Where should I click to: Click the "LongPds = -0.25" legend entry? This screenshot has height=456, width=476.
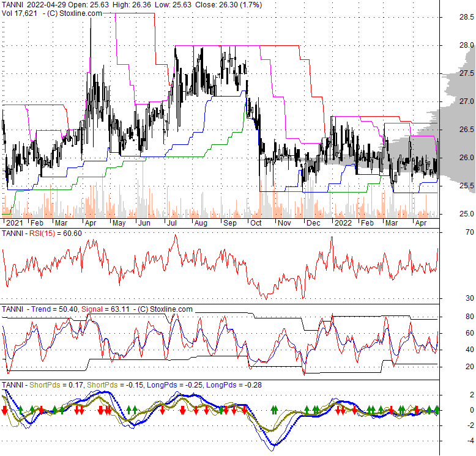[x=175, y=385]
